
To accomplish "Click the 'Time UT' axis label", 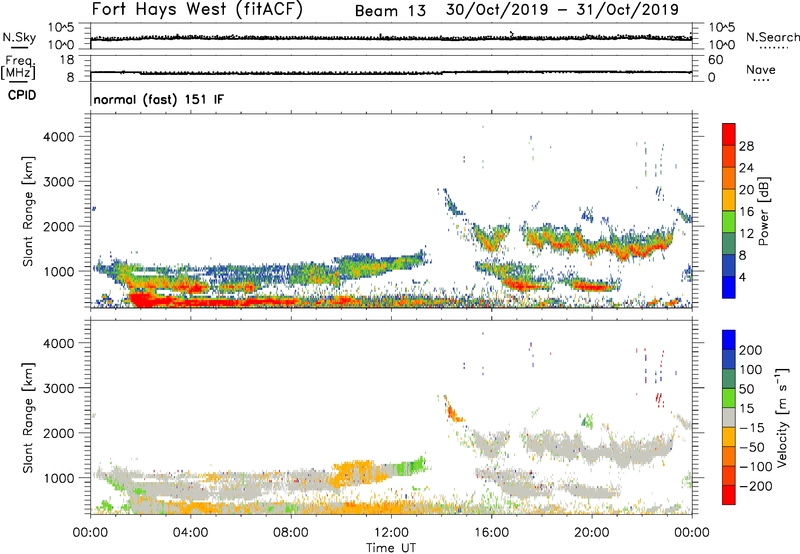I will 391,547.
